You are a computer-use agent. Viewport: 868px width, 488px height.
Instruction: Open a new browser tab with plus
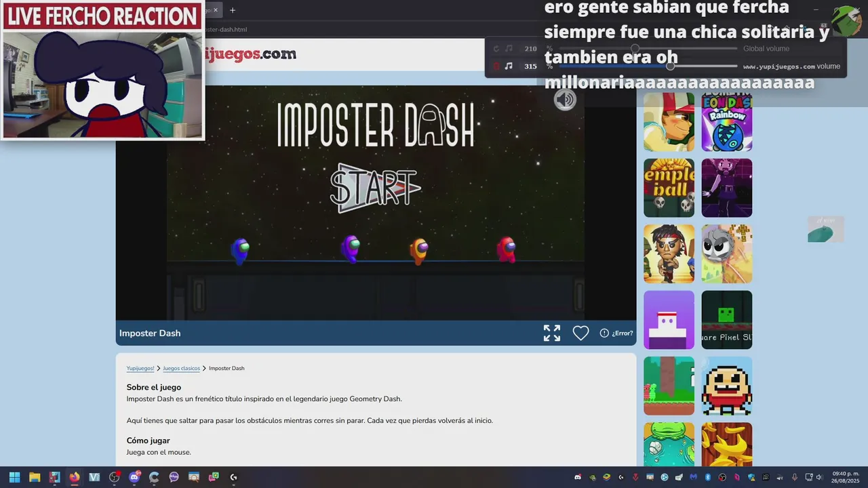pyautogui.click(x=233, y=10)
